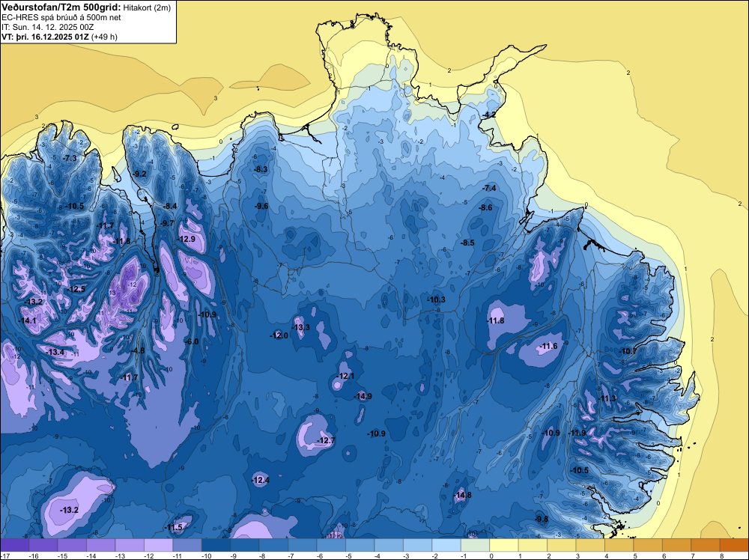Select the -14 purple legend swatch

[x=101, y=545]
